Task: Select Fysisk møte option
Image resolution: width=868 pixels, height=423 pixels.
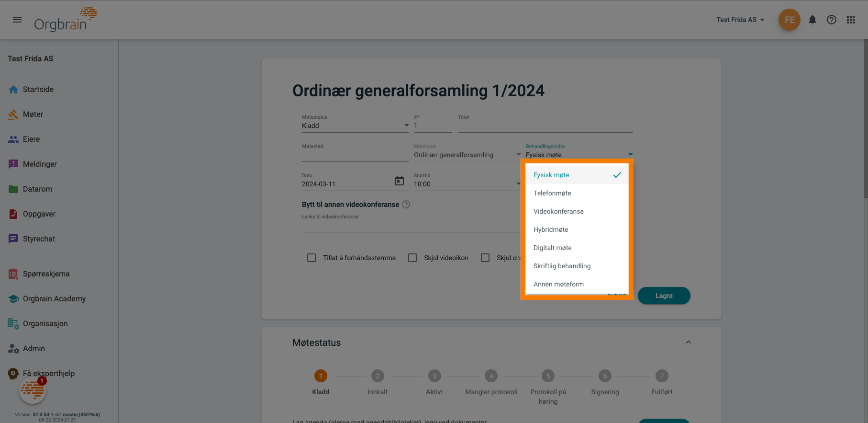Action: coord(577,175)
